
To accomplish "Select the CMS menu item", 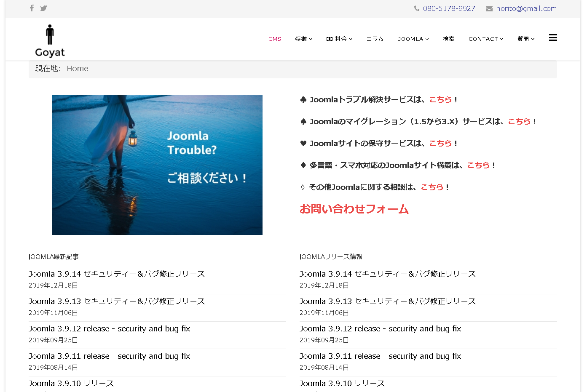I will click(275, 39).
